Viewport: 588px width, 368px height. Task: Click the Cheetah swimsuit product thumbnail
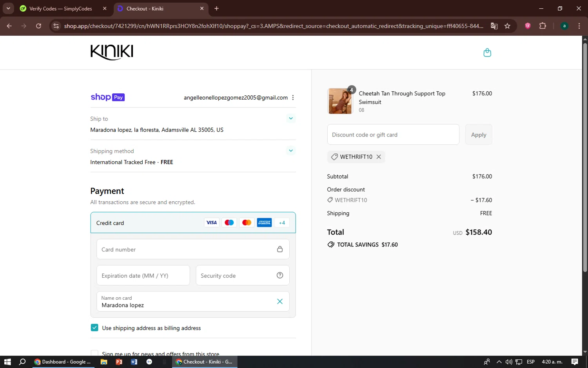pyautogui.click(x=340, y=101)
